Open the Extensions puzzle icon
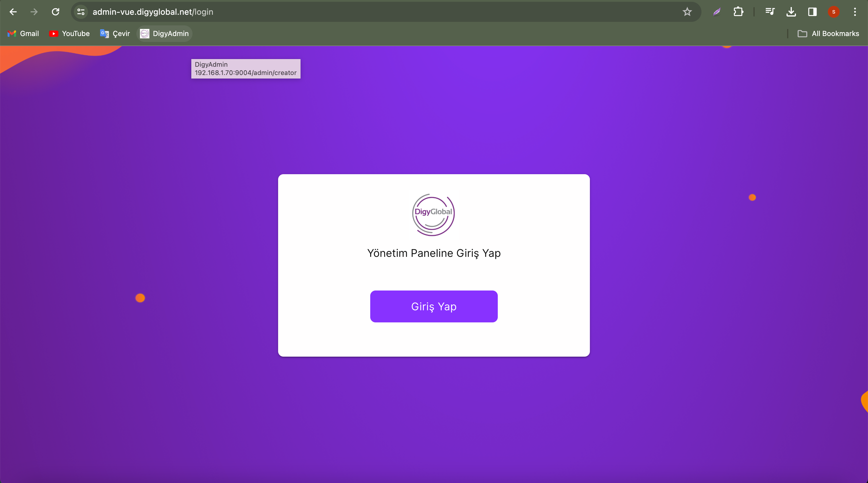 [738, 12]
